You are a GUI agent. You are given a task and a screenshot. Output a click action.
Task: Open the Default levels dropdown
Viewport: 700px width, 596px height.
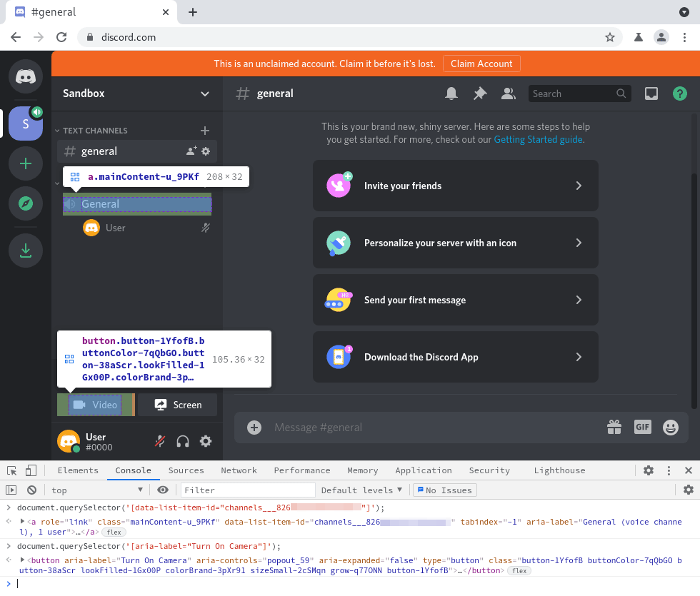[x=361, y=490]
